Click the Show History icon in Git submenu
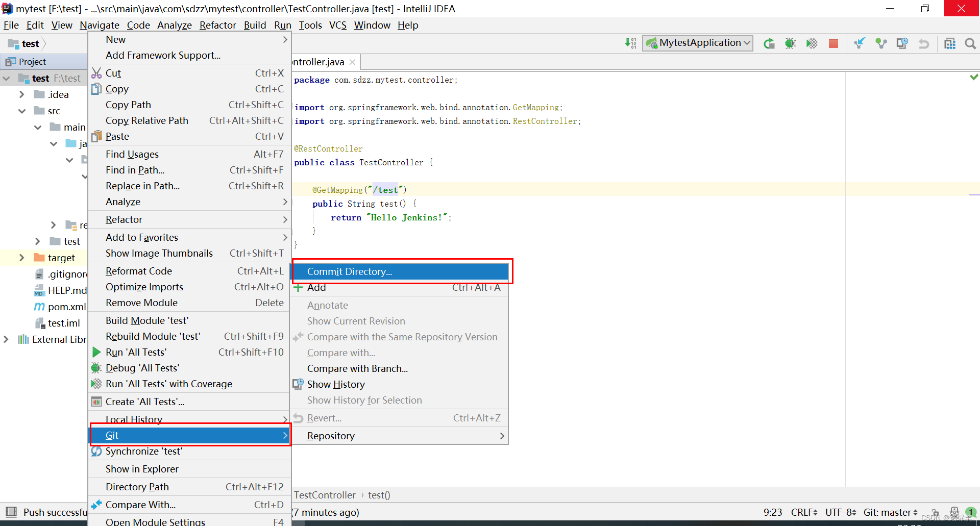 [298, 384]
